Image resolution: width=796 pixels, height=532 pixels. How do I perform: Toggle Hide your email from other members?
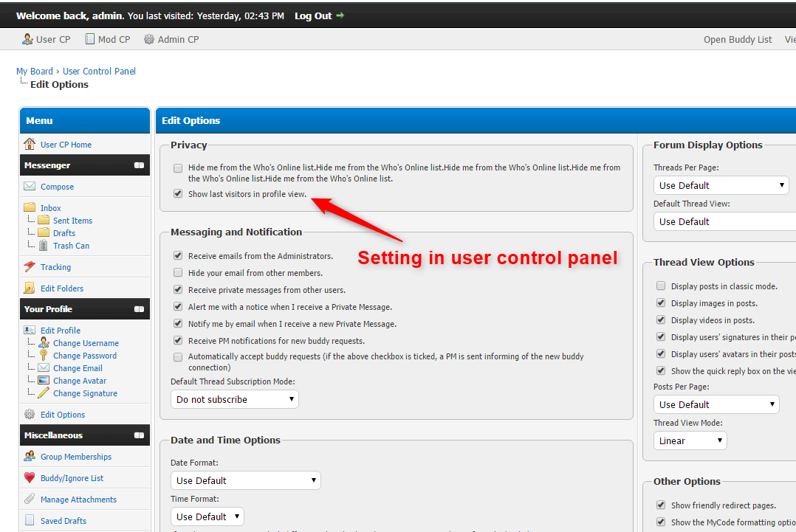coord(178,273)
